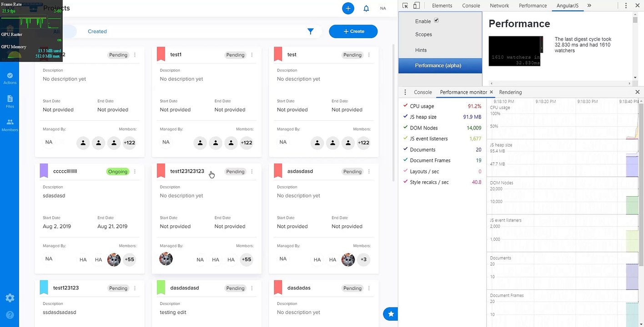Click the blue plus icon in top bar
Viewport: 644px width, 327px height.
[348, 8]
